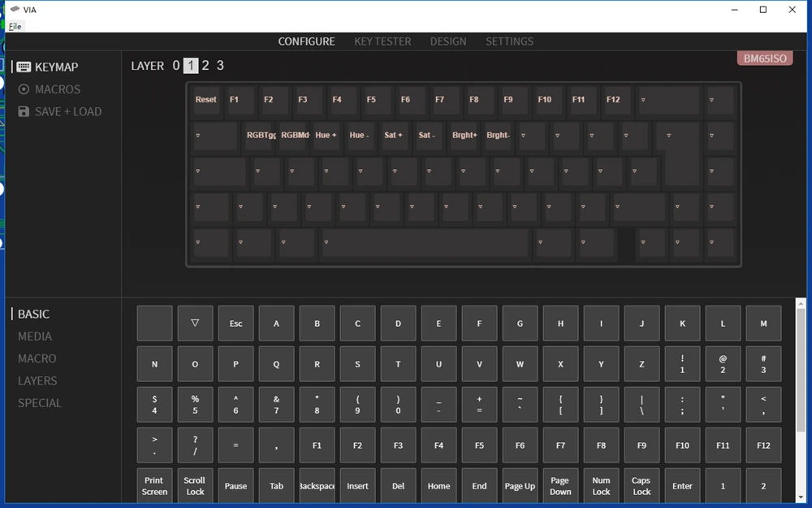Switch to layer 3
Screen dimensions: 812x508
(220, 66)
